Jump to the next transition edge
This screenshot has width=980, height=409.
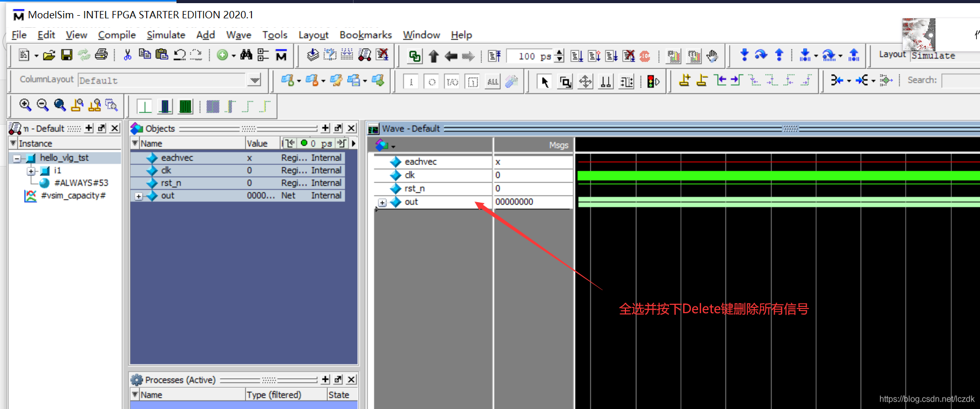[736, 81]
